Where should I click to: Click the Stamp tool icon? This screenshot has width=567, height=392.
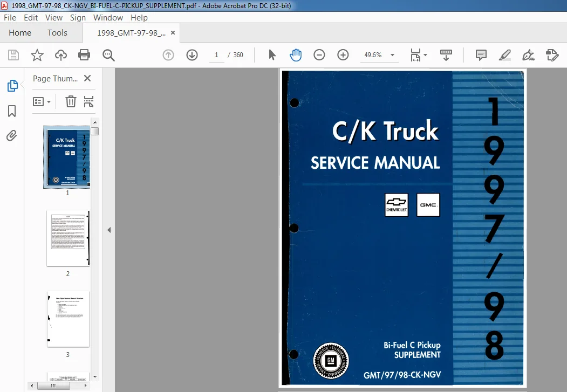click(552, 55)
